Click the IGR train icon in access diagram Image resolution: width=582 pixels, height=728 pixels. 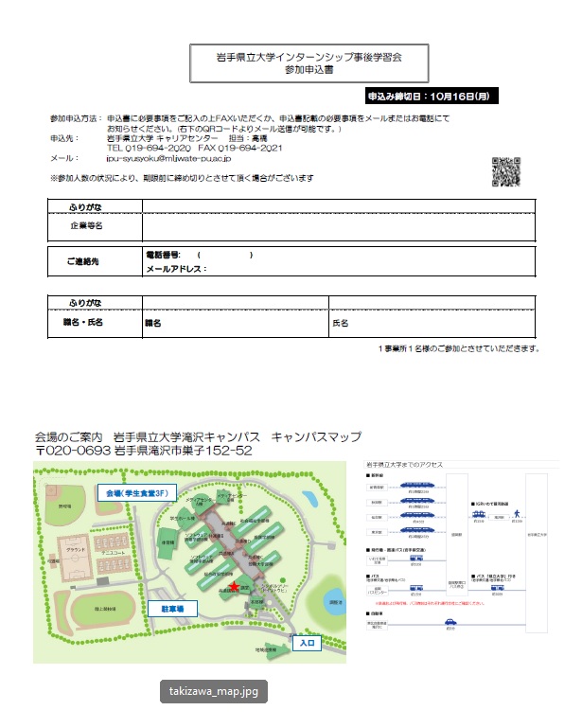479,514
